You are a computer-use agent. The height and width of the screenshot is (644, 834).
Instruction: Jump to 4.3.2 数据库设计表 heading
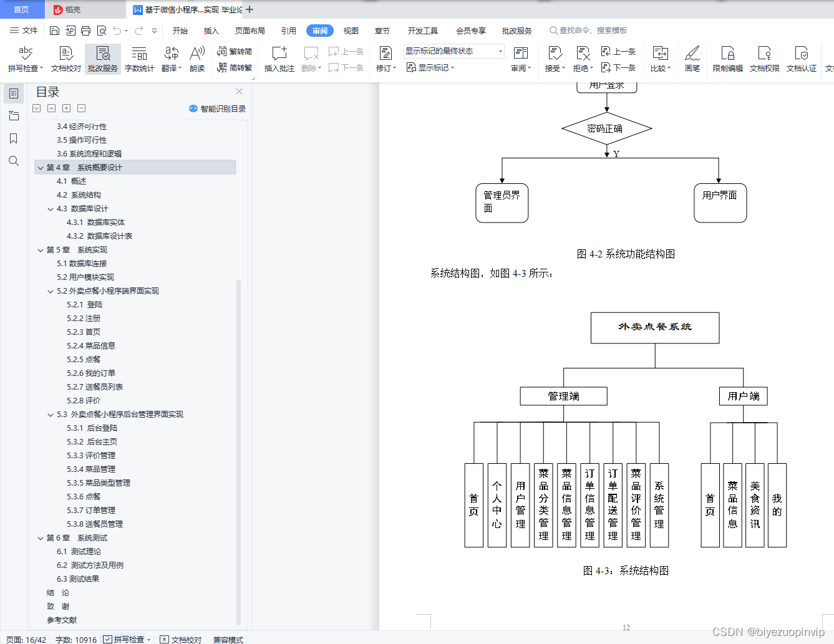coord(99,236)
